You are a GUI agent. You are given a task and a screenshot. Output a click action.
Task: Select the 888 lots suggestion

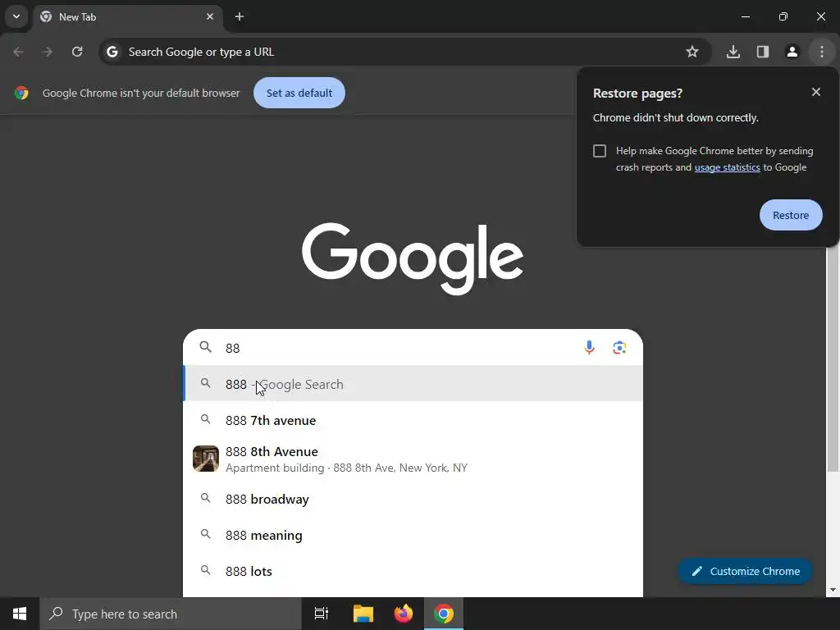point(413,571)
